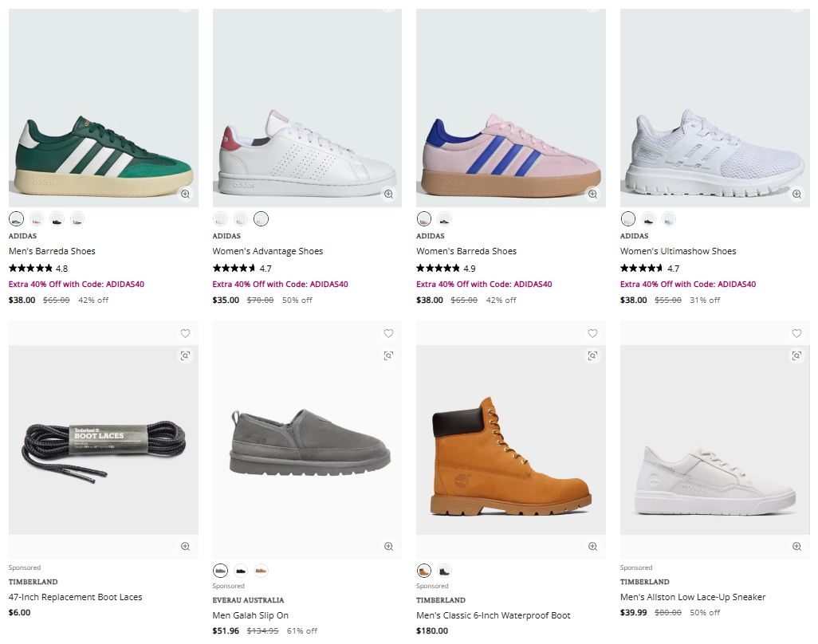Zoom into the Women's Barreda Shoes image

pyautogui.click(x=592, y=194)
